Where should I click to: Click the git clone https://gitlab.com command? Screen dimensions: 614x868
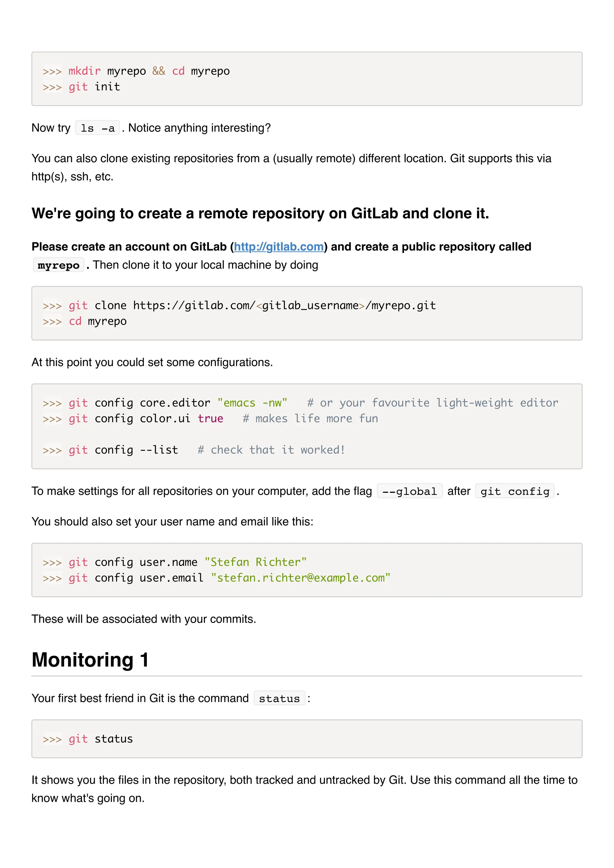click(x=240, y=306)
